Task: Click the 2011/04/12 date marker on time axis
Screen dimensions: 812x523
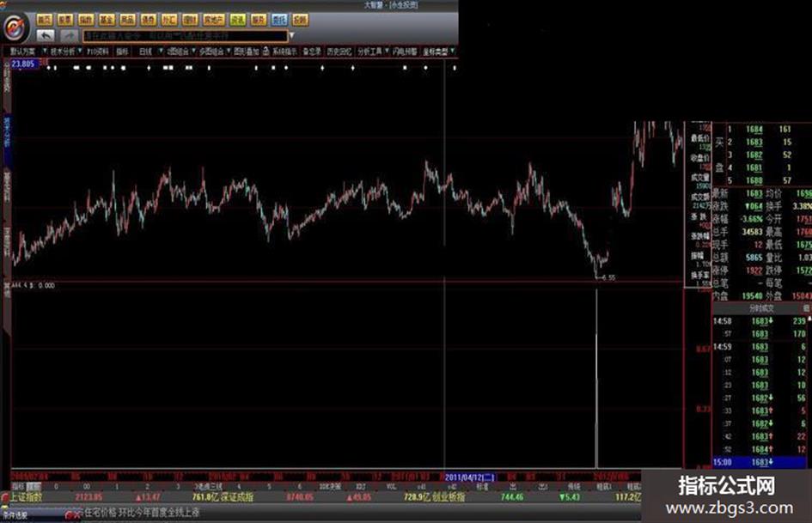Action: [470, 477]
